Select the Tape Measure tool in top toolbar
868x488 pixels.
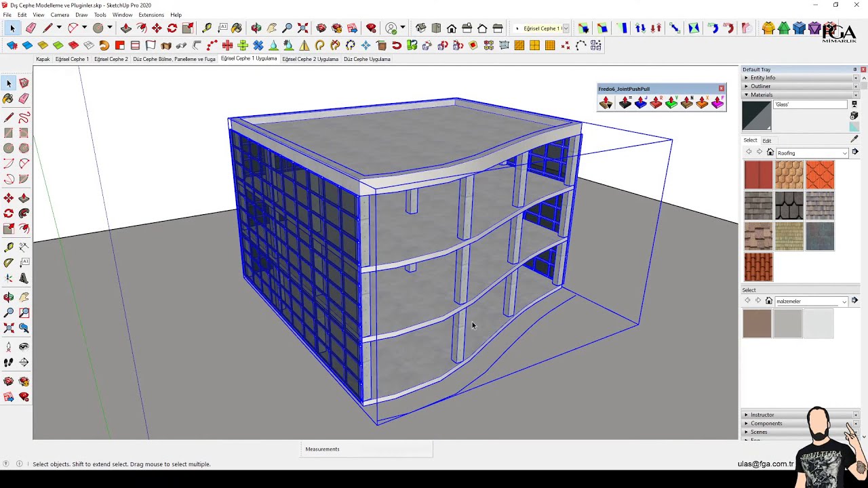[x=207, y=28]
